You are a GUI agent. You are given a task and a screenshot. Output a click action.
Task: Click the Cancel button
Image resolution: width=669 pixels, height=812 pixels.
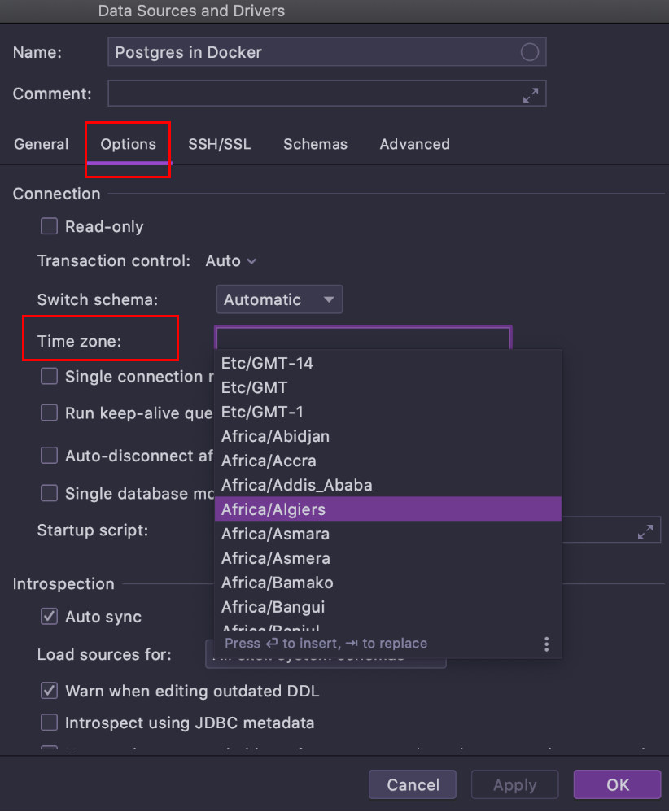(413, 784)
